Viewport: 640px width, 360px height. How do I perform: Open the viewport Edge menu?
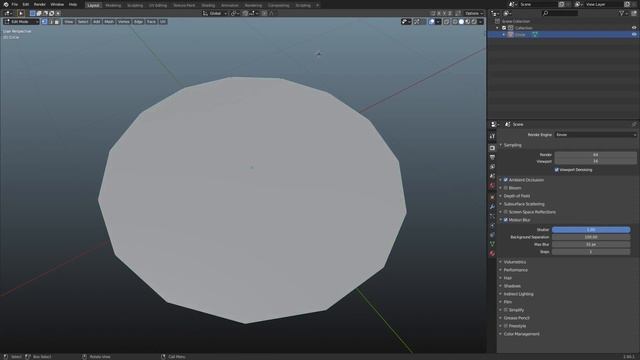point(138,22)
